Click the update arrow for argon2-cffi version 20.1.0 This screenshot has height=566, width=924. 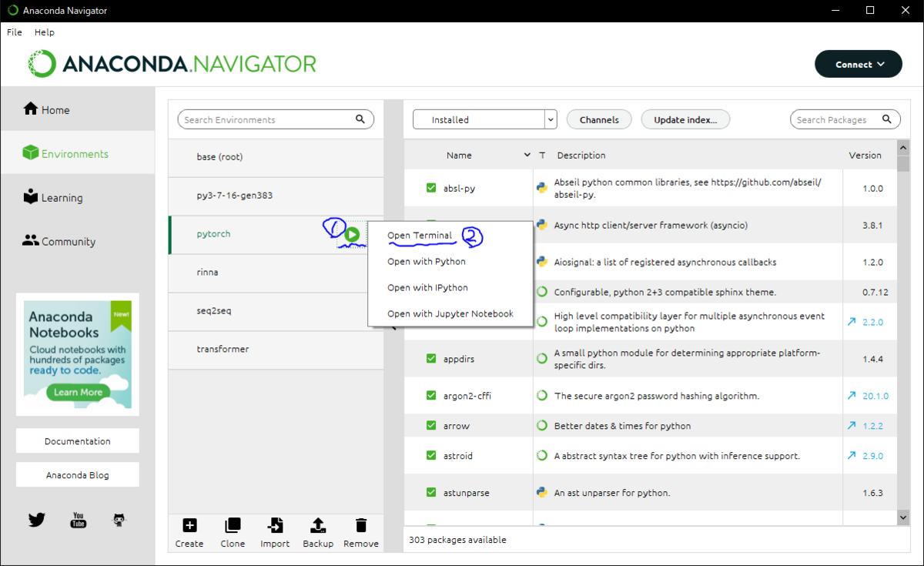(852, 396)
